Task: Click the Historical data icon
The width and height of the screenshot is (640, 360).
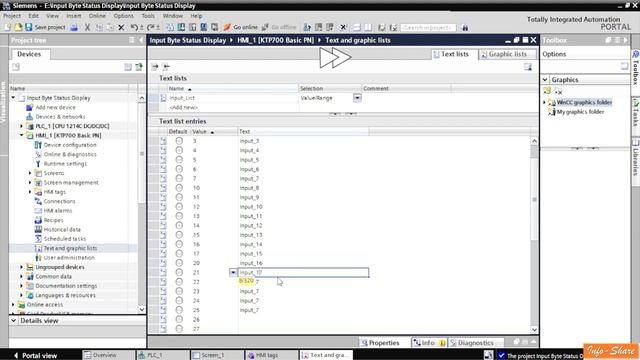Action: 38,229
